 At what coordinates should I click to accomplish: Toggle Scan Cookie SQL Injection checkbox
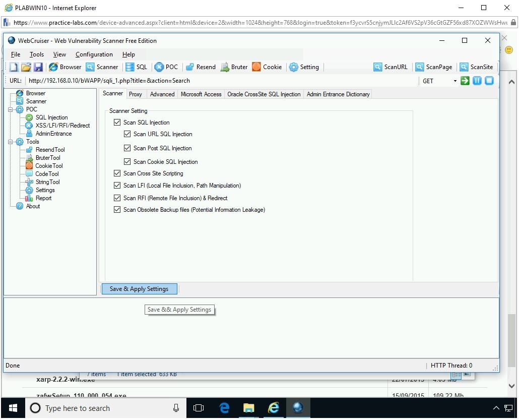[x=127, y=162]
